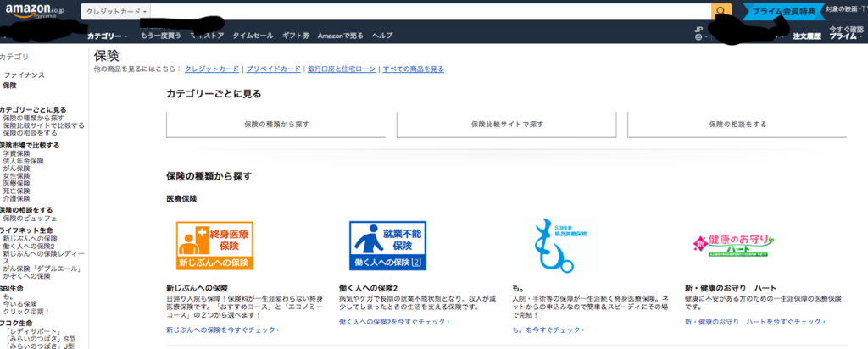Open the プライム会員特典 banner

(783, 11)
